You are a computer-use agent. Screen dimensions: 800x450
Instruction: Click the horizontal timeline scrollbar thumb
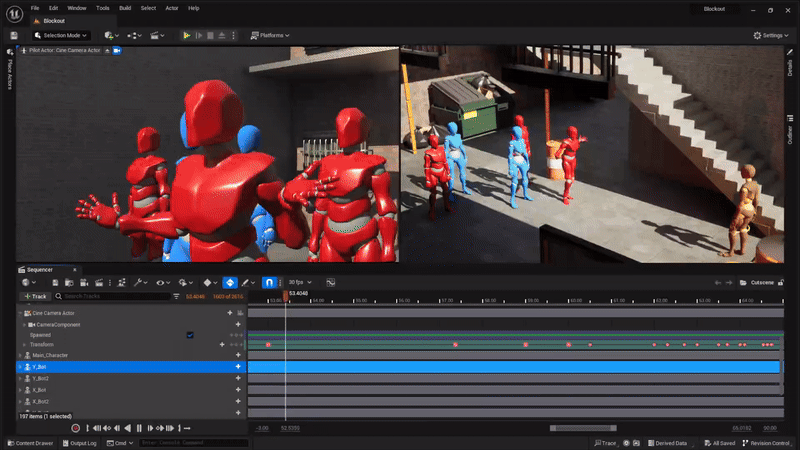[582, 428]
